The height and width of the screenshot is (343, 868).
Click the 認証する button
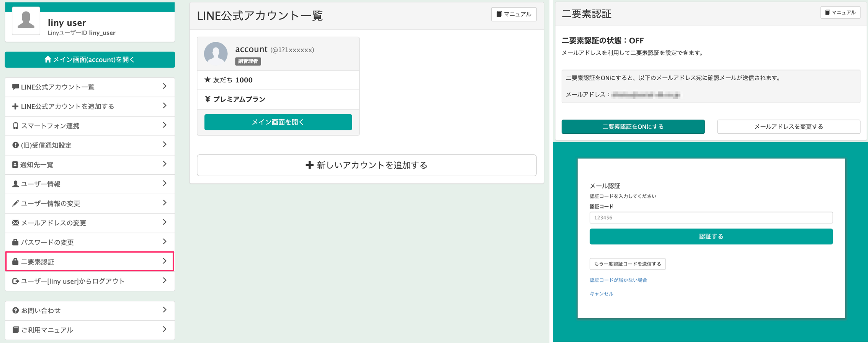[x=711, y=236]
